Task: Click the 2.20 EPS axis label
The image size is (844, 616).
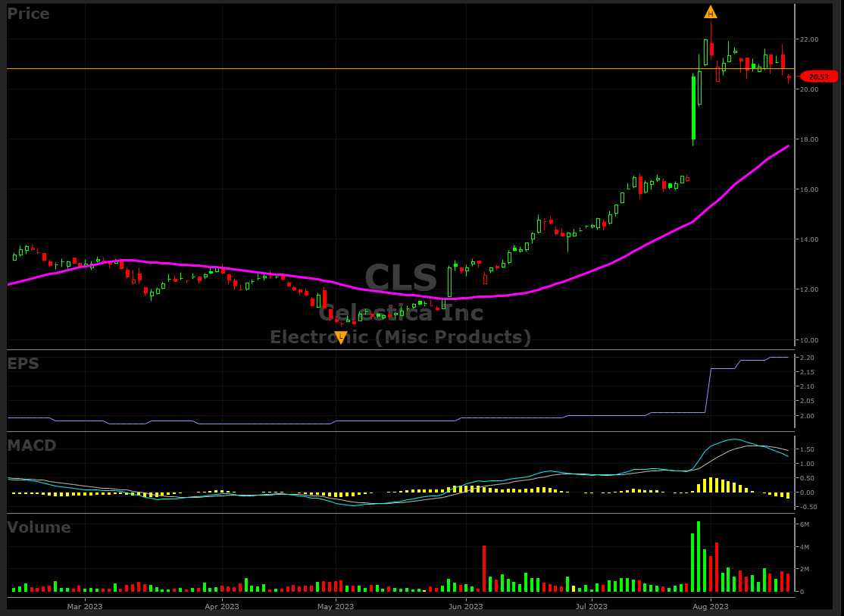Action: pyautogui.click(x=808, y=358)
